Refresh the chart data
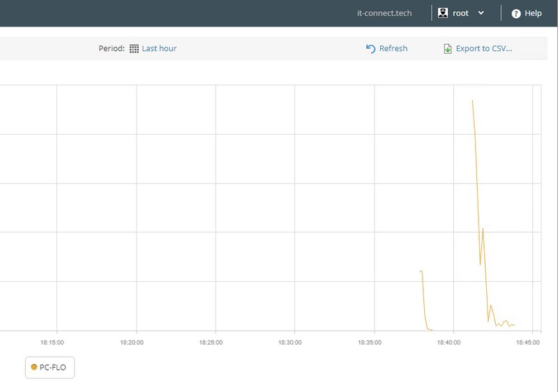The height and width of the screenshot is (392, 558). click(x=393, y=48)
